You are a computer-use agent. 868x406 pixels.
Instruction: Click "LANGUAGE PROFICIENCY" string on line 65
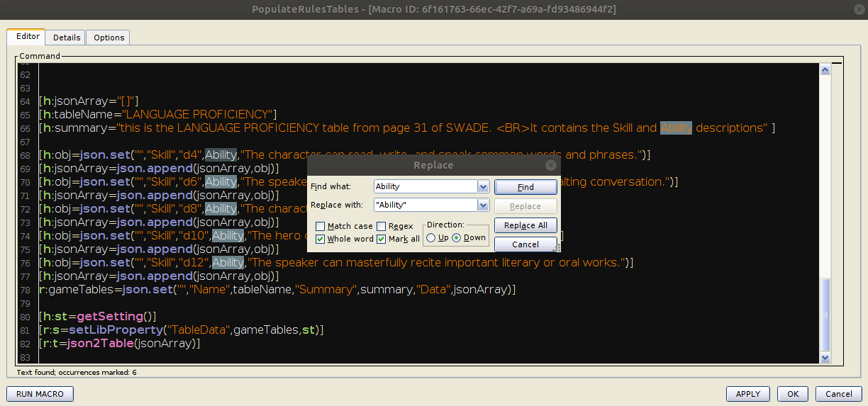pos(197,114)
